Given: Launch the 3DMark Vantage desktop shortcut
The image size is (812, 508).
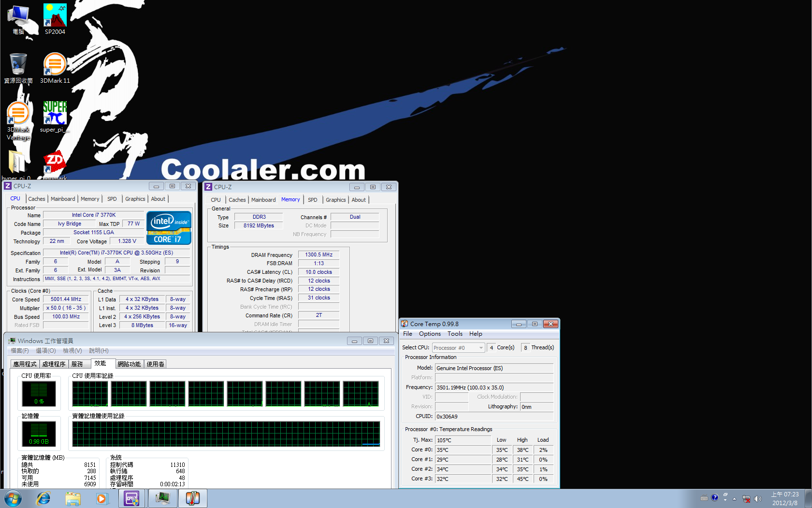Looking at the screenshot, I should pyautogui.click(x=18, y=121).
